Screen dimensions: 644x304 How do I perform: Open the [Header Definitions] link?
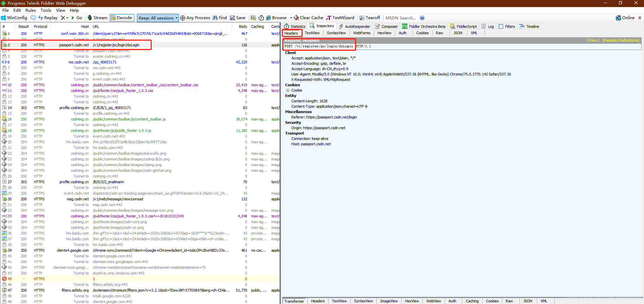click(x=621, y=40)
